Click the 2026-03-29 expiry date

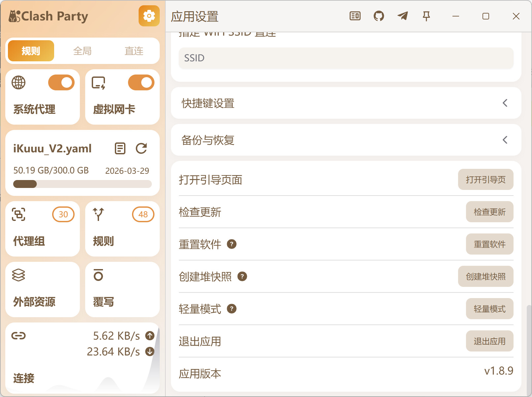127,171
